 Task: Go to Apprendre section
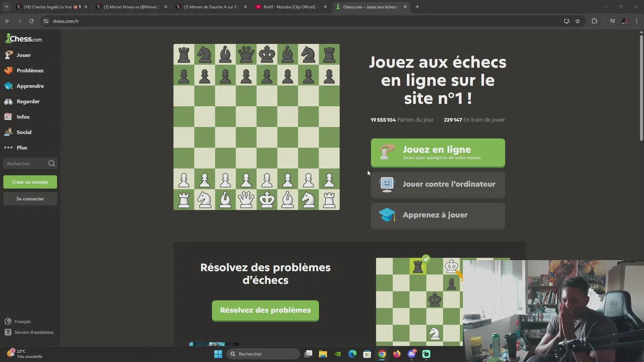tap(30, 86)
